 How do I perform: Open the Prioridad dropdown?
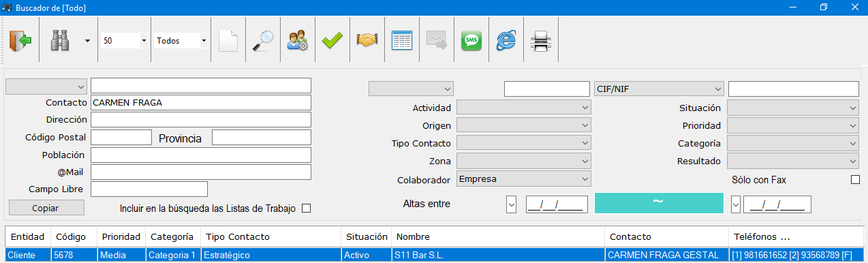793,125
